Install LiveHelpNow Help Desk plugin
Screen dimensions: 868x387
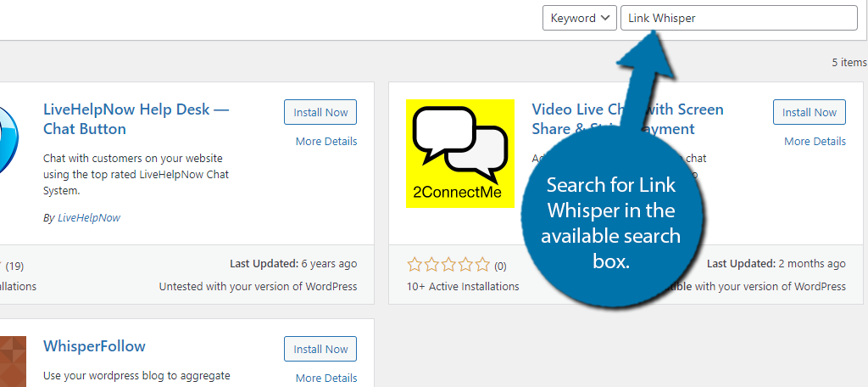coord(320,112)
